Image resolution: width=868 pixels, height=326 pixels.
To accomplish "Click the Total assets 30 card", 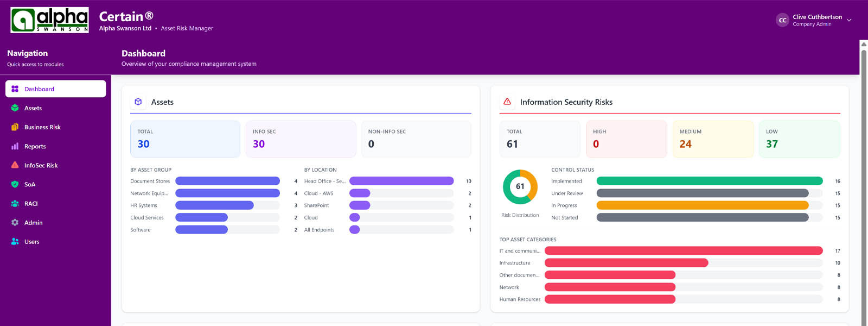I will [x=185, y=139].
